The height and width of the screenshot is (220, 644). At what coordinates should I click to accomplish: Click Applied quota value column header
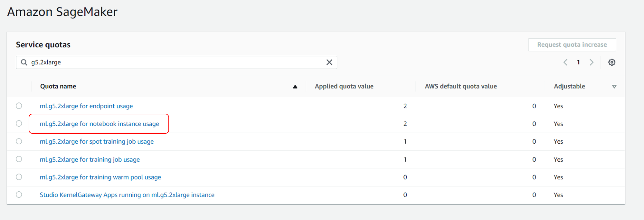[344, 86]
